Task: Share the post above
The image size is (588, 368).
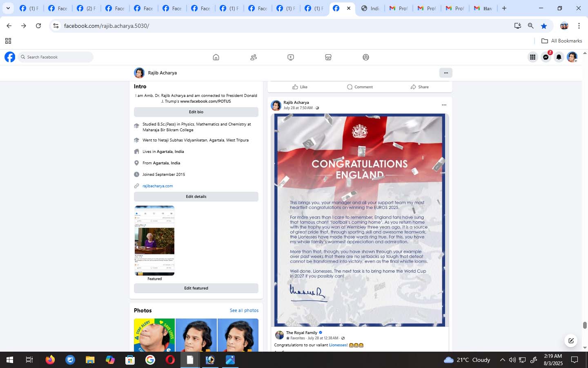Action: click(419, 87)
